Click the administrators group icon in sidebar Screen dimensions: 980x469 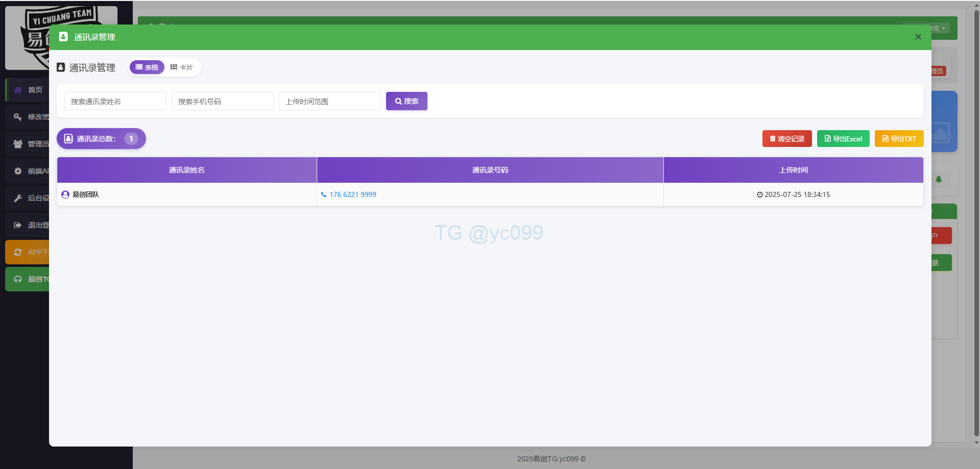pos(18,144)
